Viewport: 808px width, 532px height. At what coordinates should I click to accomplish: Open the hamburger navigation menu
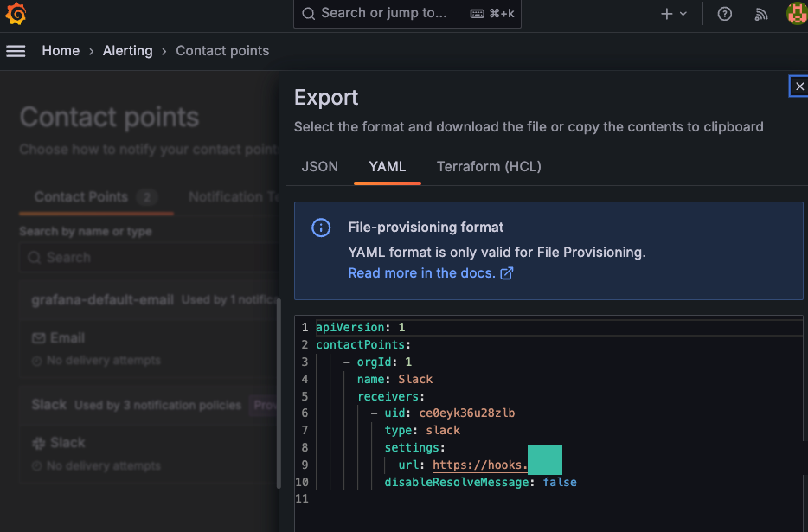16,51
